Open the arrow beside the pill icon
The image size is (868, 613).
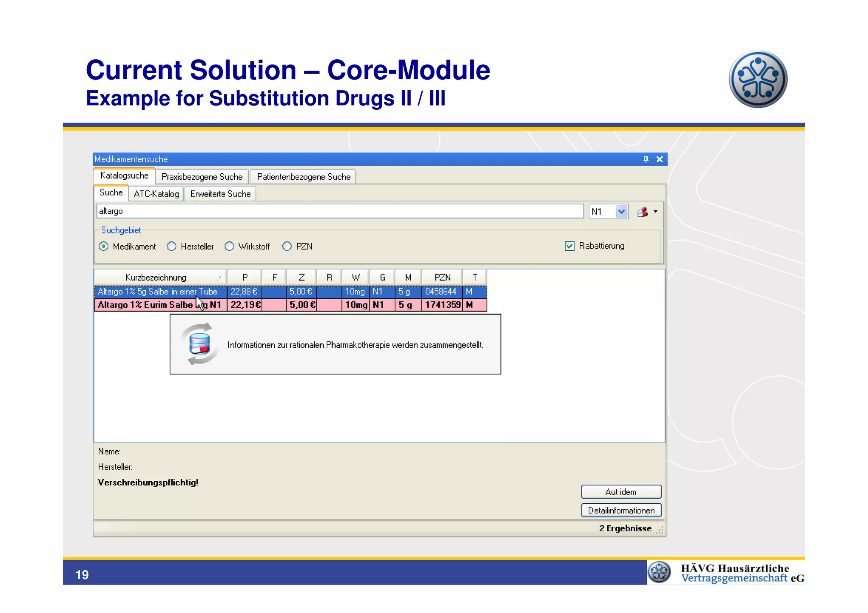pos(656,211)
